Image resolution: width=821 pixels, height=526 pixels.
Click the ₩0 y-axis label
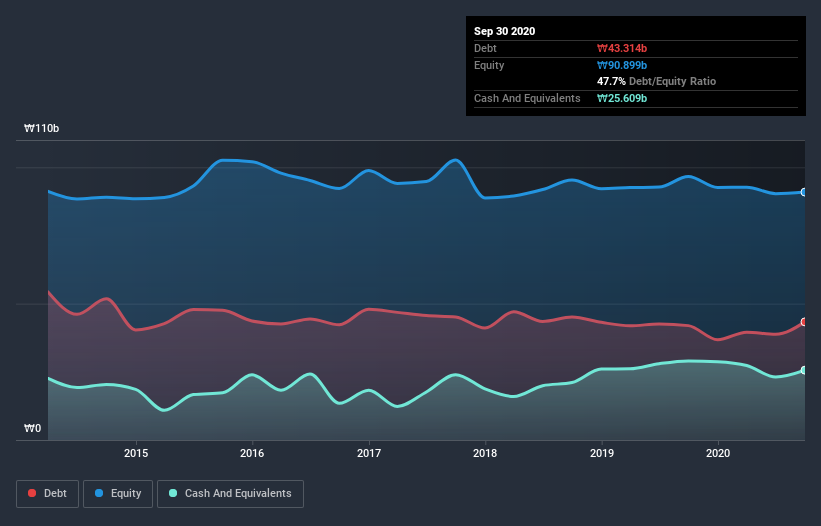click(32, 428)
